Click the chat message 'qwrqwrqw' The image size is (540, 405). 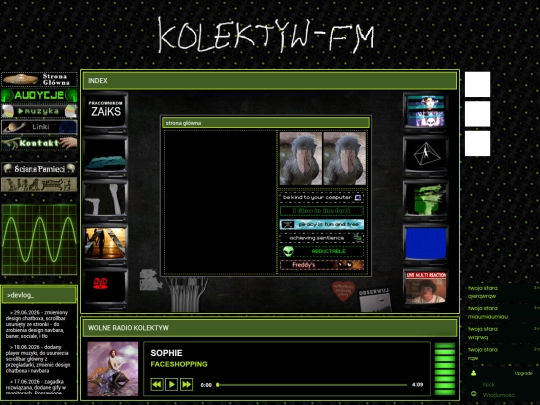tap(482, 296)
